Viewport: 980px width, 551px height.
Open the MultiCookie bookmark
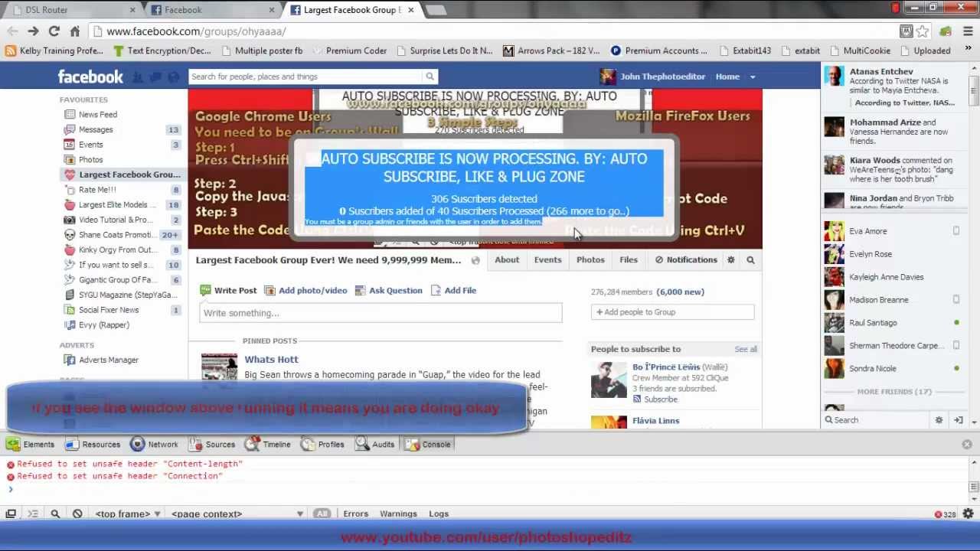click(859, 51)
